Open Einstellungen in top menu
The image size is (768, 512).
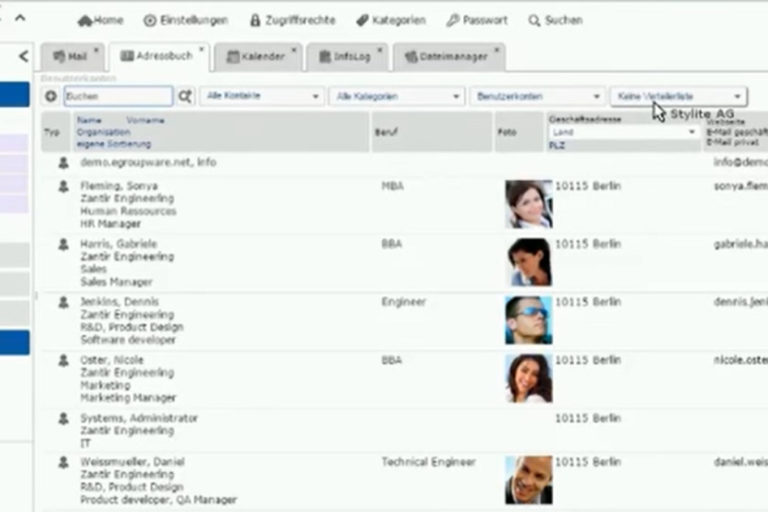185,20
